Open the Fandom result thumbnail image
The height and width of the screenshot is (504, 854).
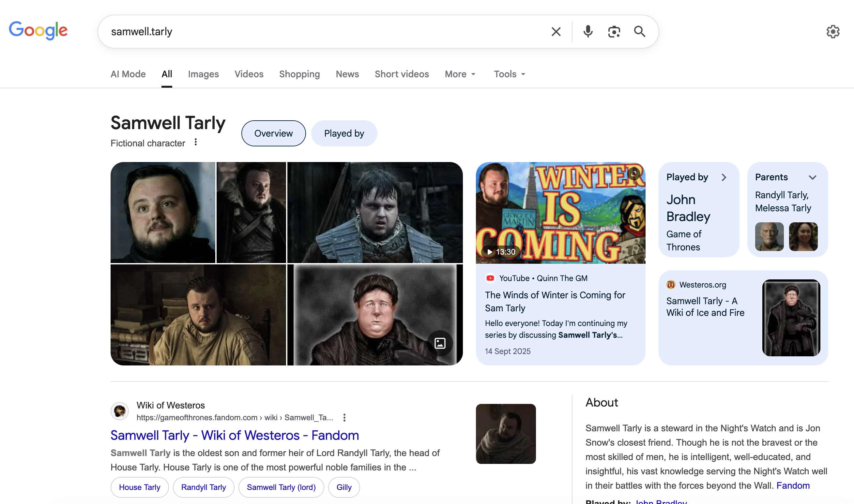coord(506,434)
